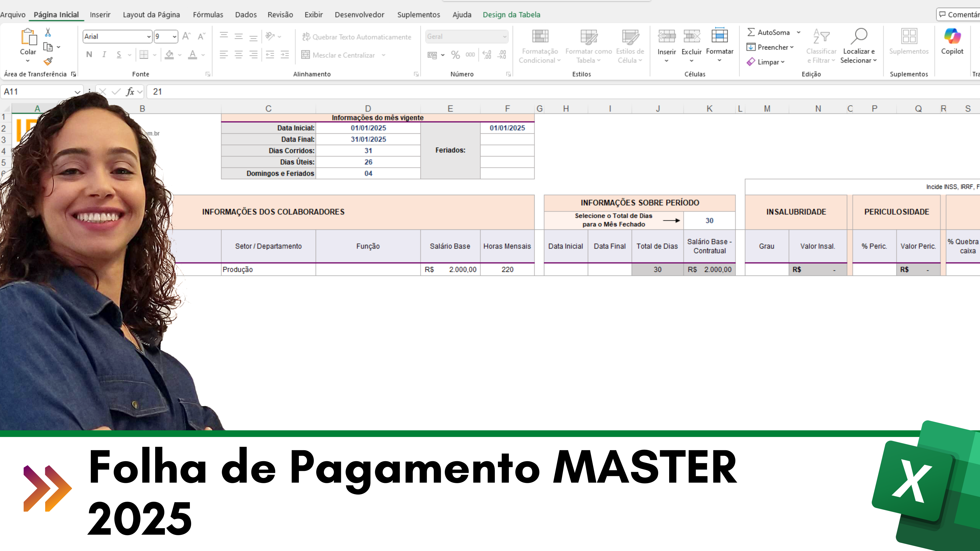Click Estilos de Célula button
Image resolution: width=980 pixels, height=551 pixels.
click(630, 46)
